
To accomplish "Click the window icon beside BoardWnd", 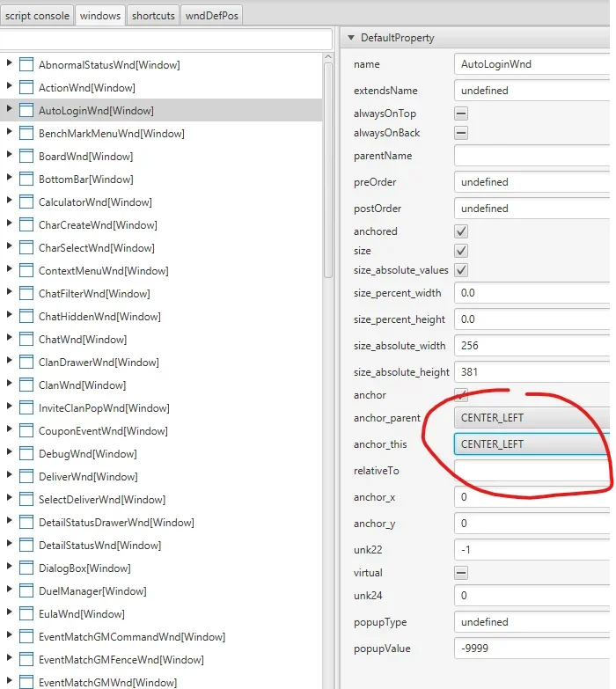I will [x=26, y=156].
